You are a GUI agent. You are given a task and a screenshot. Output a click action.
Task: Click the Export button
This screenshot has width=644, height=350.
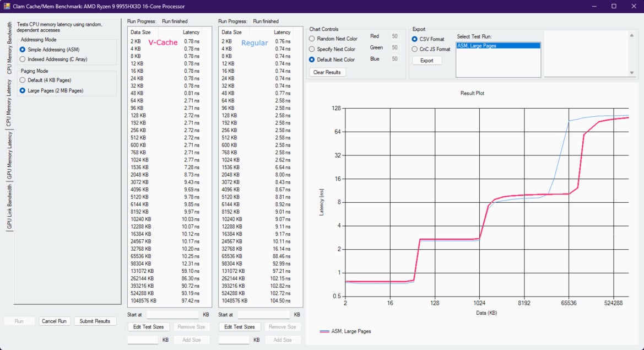[x=427, y=61]
